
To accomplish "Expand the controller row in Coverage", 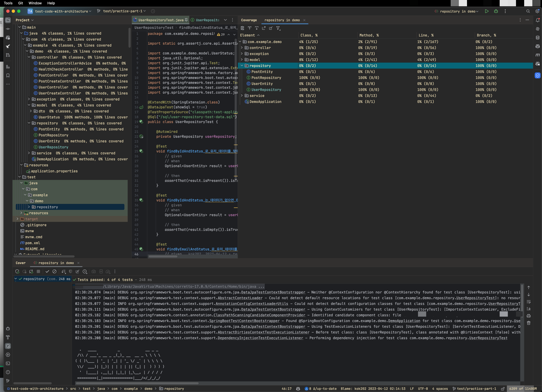I will 242,48.
